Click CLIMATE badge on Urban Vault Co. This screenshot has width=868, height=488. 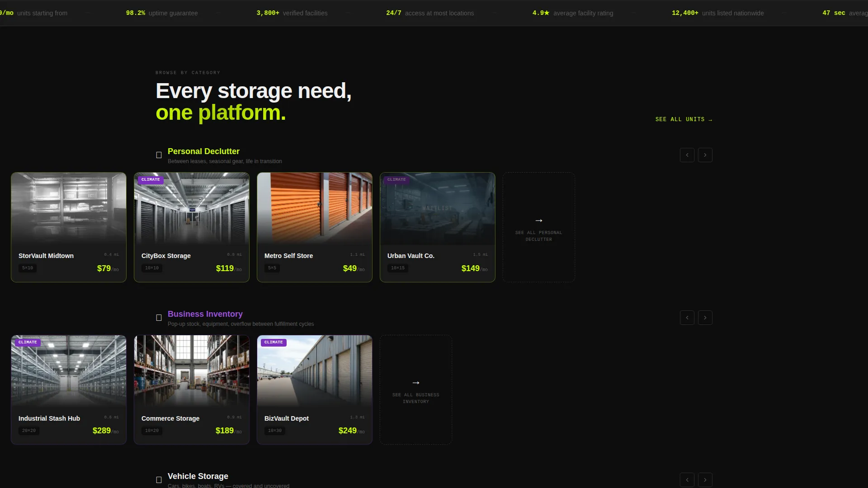tap(396, 180)
